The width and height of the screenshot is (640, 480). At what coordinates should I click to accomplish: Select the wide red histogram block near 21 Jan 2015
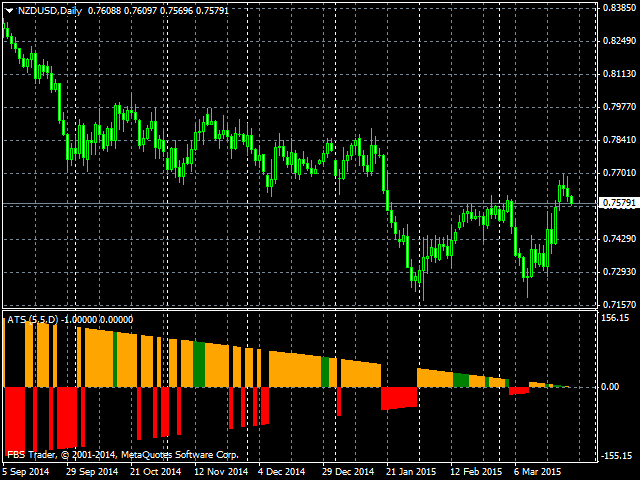click(x=398, y=398)
